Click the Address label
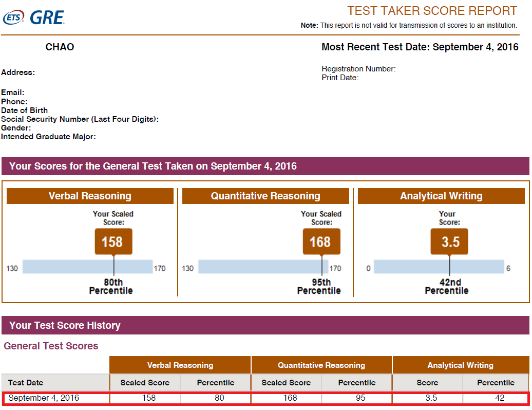532x410 pixels. [x=18, y=72]
